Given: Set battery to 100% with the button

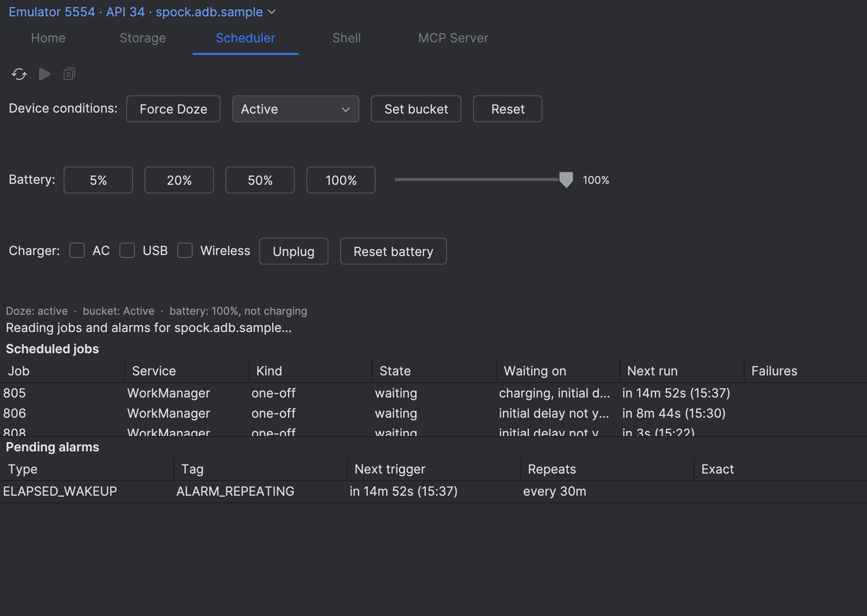Looking at the screenshot, I should click(x=341, y=180).
